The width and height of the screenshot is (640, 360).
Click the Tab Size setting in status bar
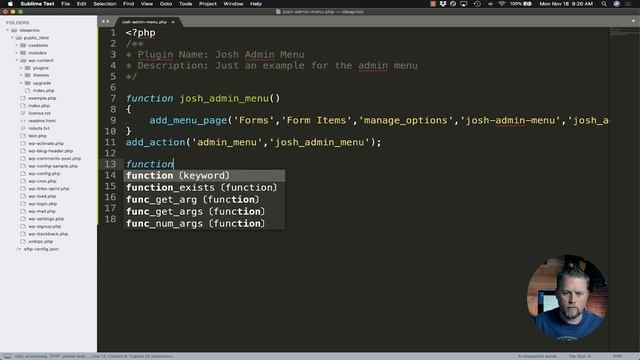(580, 356)
